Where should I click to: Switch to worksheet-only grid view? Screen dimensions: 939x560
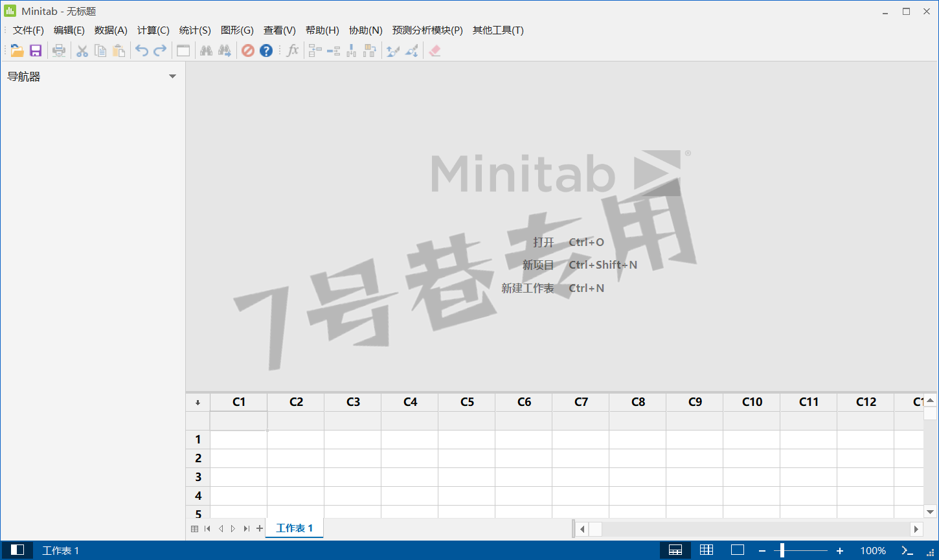(x=707, y=550)
